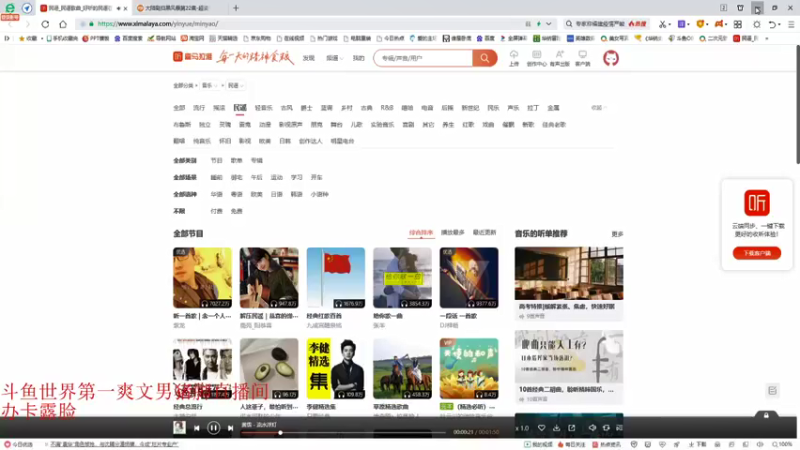Seek using the playback progress bar
The width and height of the screenshot is (800, 450).
tap(343, 433)
